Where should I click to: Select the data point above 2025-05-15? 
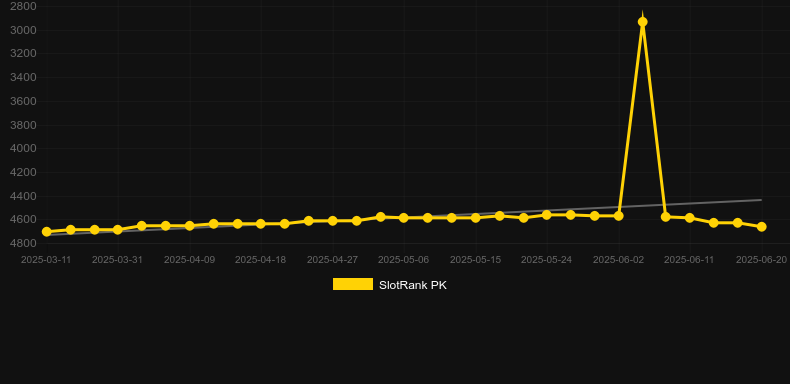(476, 218)
